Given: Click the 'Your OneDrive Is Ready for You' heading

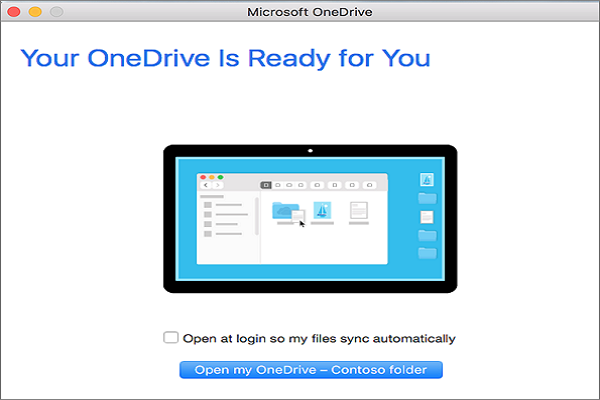Looking at the screenshot, I should tap(225, 58).
